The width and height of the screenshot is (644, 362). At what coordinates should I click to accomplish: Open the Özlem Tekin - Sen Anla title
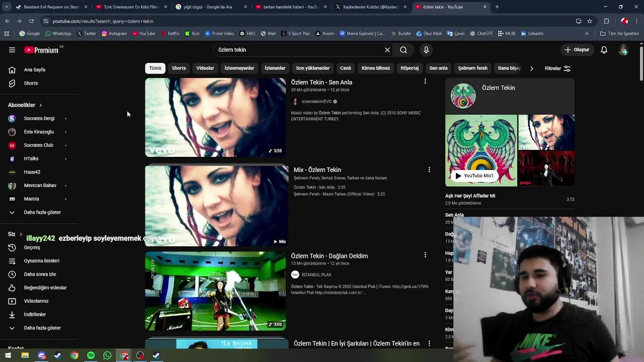point(321,82)
